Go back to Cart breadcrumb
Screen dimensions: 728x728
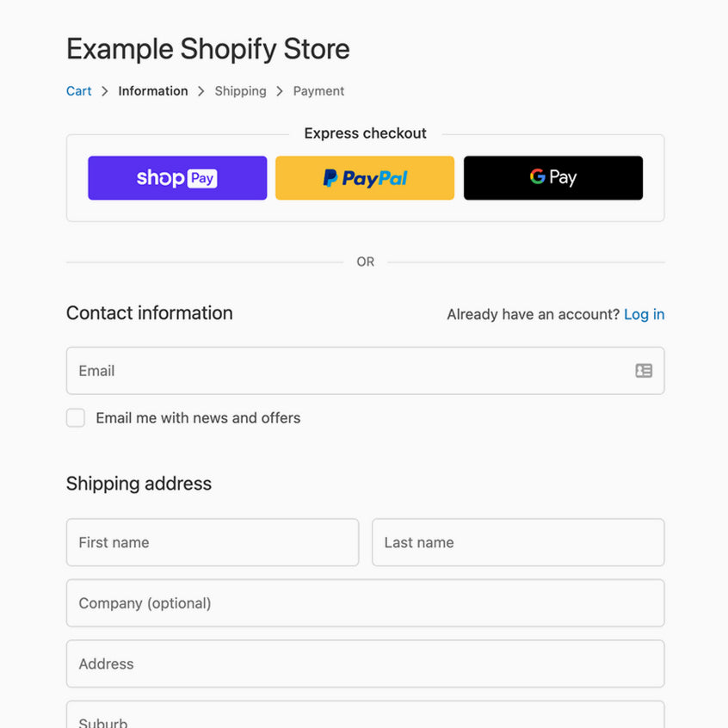pos(79,91)
